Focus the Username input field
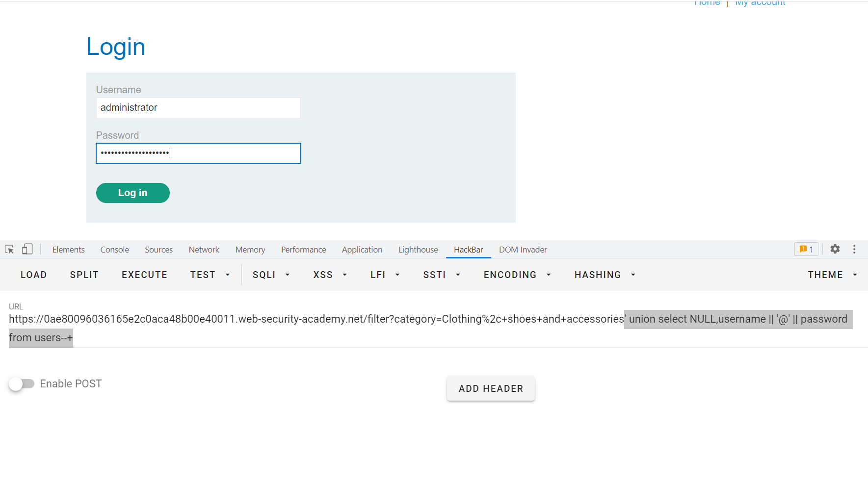The height and width of the screenshot is (483, 868). tap(198, 108)
